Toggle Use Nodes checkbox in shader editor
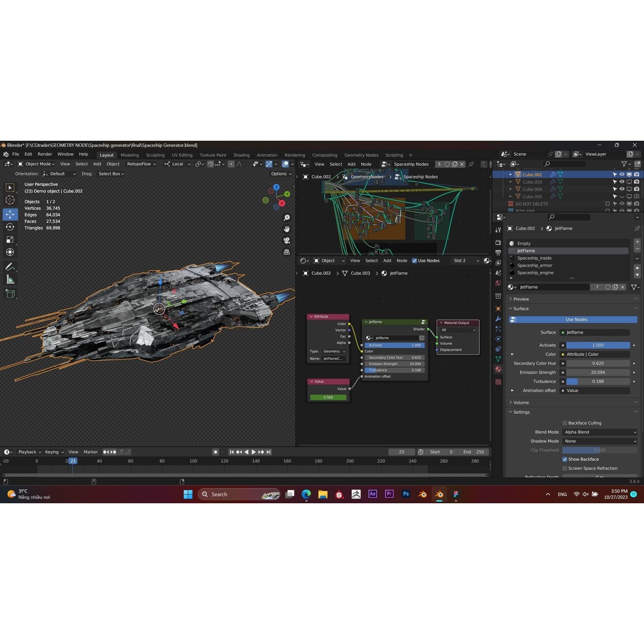 coord(414,261)
